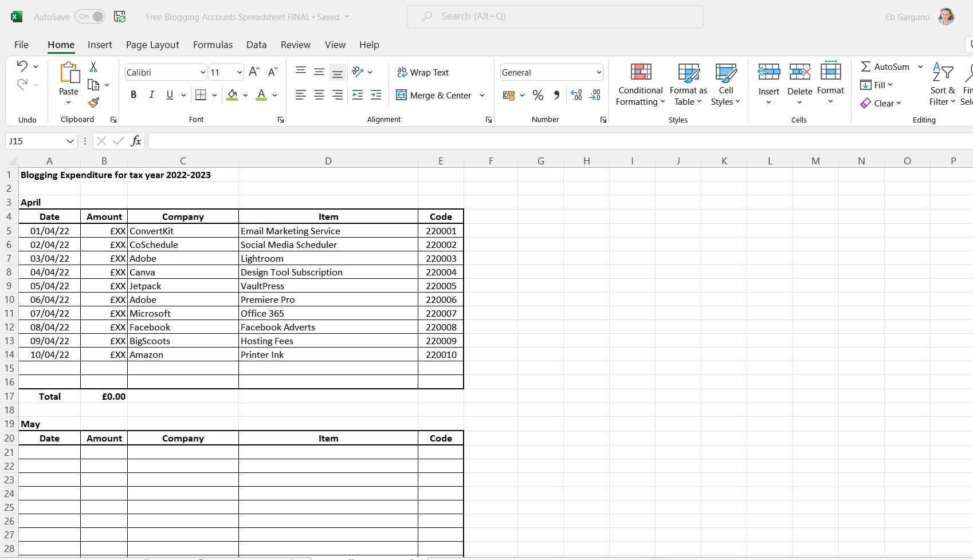Apply Comma Style format
Image resolution: width=973 pixels, height=560 pixels.
tap(556, 95)
